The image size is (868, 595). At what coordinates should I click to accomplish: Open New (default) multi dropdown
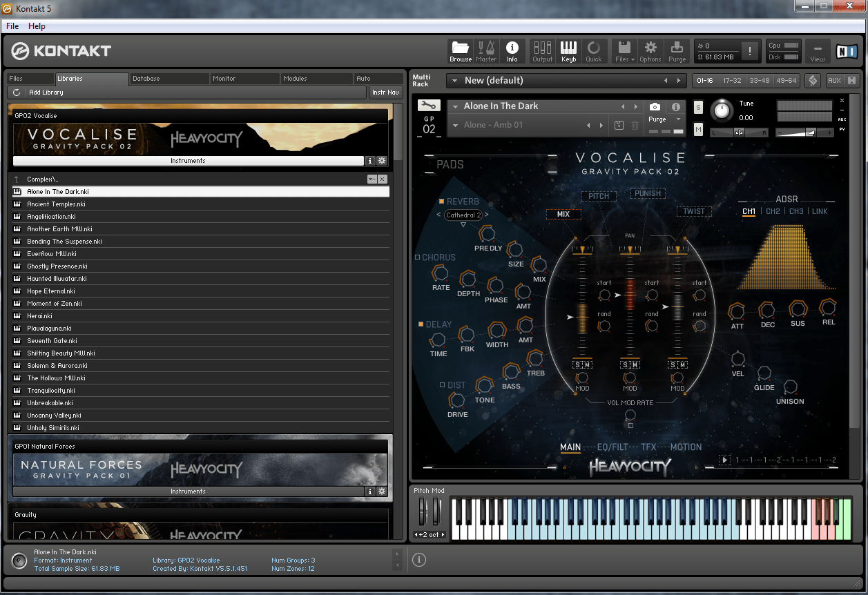tap(454, 81)
